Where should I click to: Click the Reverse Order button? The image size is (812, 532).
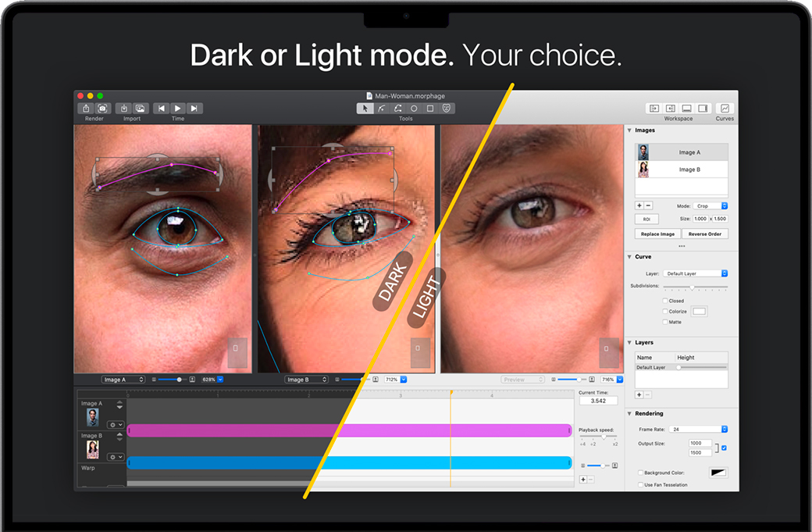click(705, 234)
